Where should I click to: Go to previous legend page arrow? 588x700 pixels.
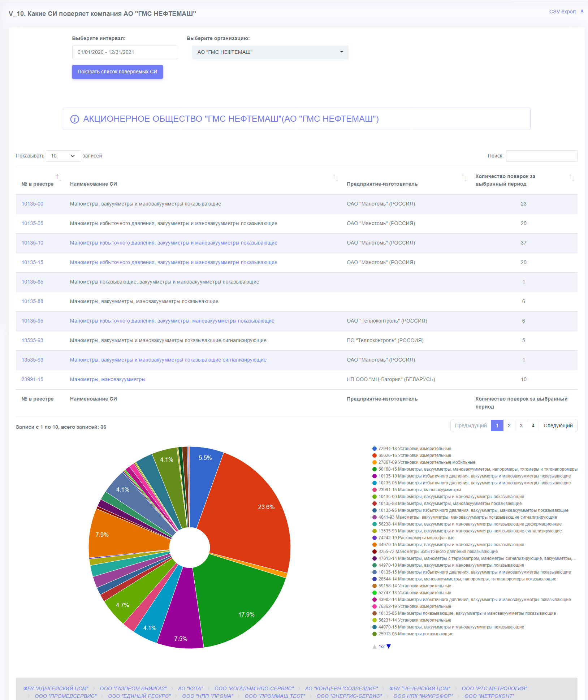375,647
